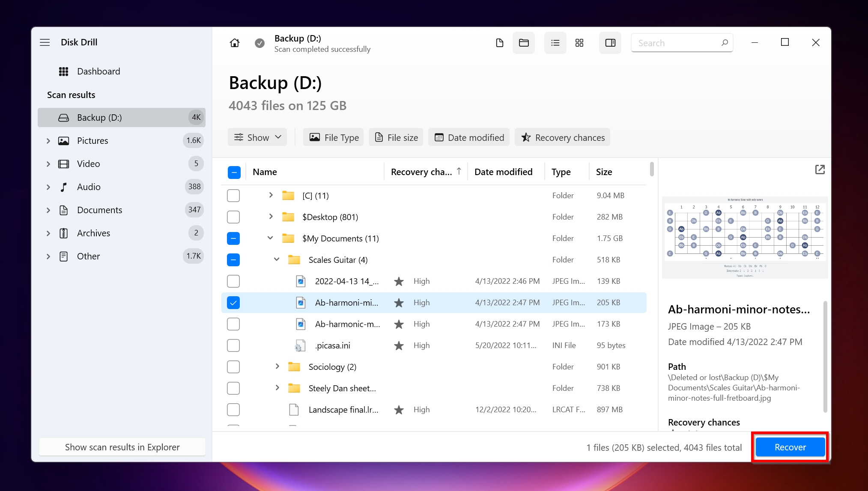Viewport: 868px width, 491px height.
Task: Click the Sociology folder icon
Action: pyautogui.click(x=294, y=367)
